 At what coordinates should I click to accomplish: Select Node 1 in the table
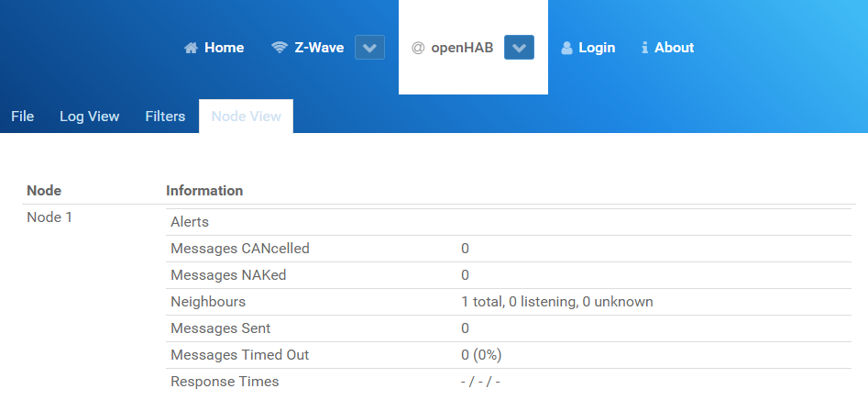coord(49,217)
